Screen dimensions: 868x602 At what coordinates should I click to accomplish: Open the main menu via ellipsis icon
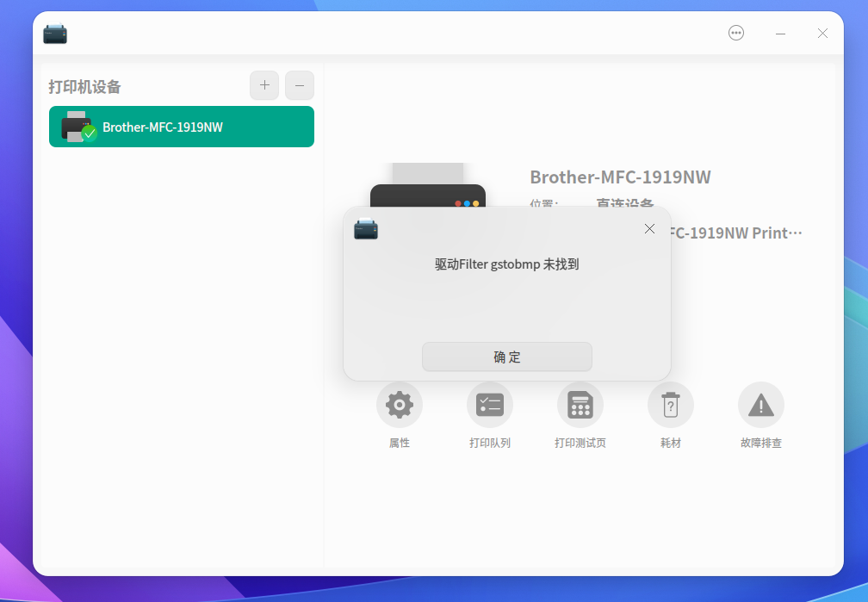(x=736, y=33)
